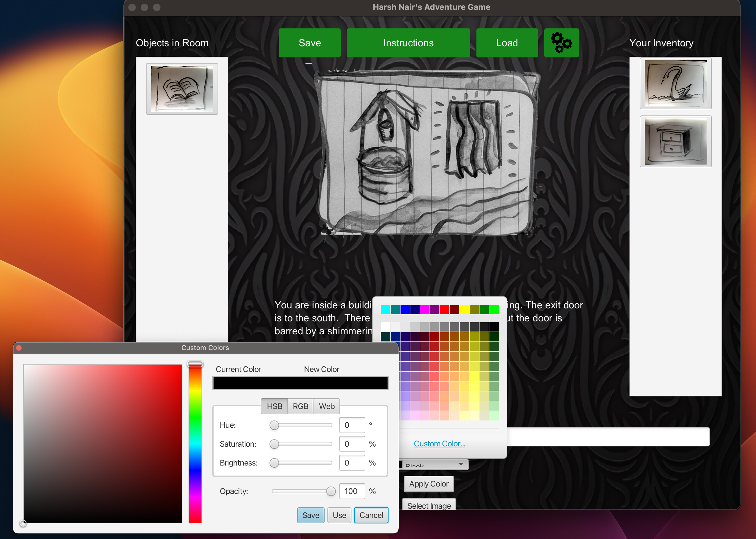Viewport: 756px width, 539px height.
Task: Click the gears settings icon button
Action: click(561, 43)
